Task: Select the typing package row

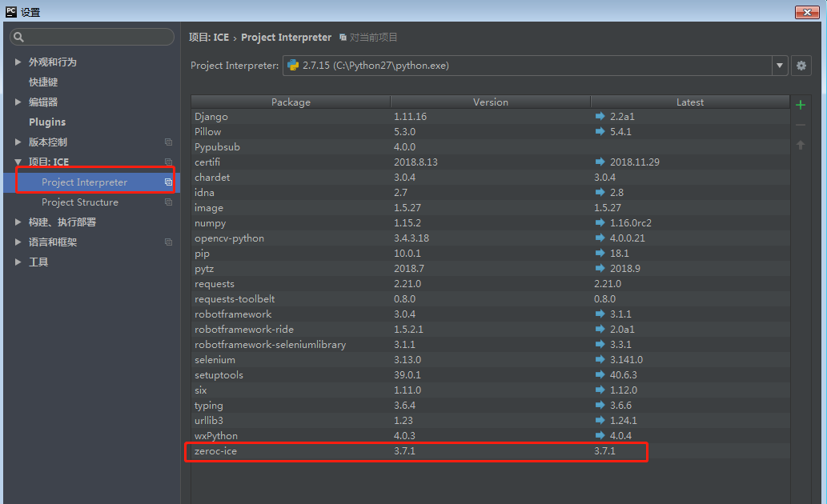Action: [491, 406]
